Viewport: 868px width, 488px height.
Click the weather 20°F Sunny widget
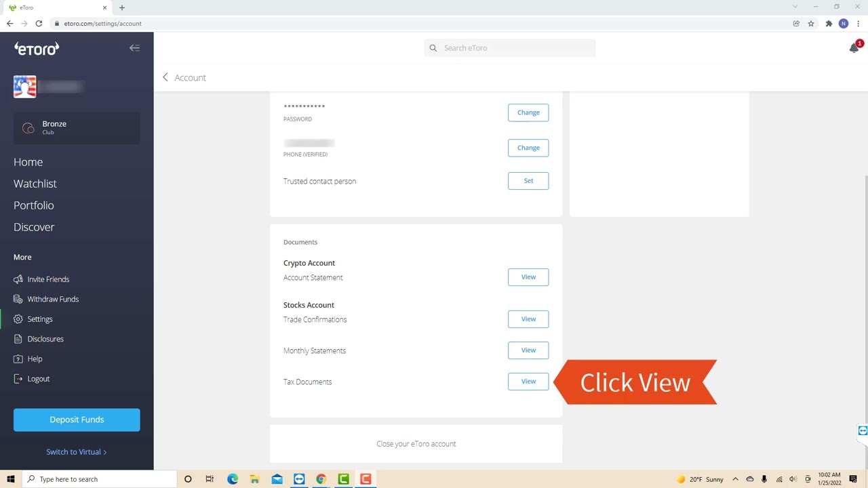[700, 479]
